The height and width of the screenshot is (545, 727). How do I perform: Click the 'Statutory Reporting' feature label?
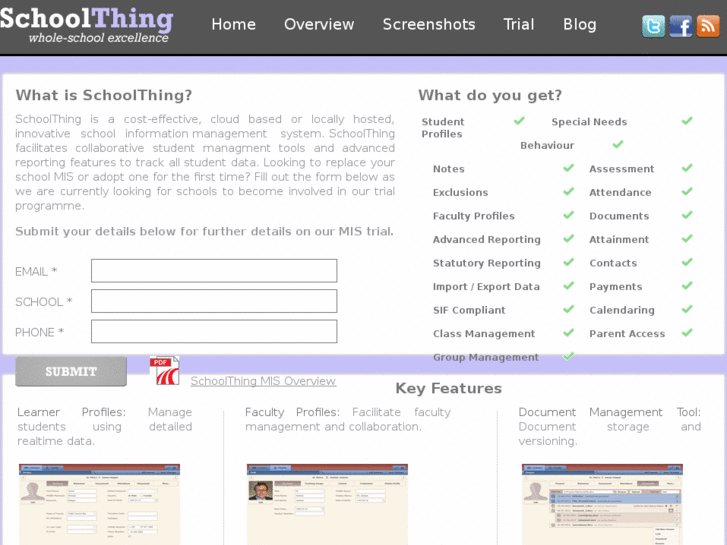point(486,263)
